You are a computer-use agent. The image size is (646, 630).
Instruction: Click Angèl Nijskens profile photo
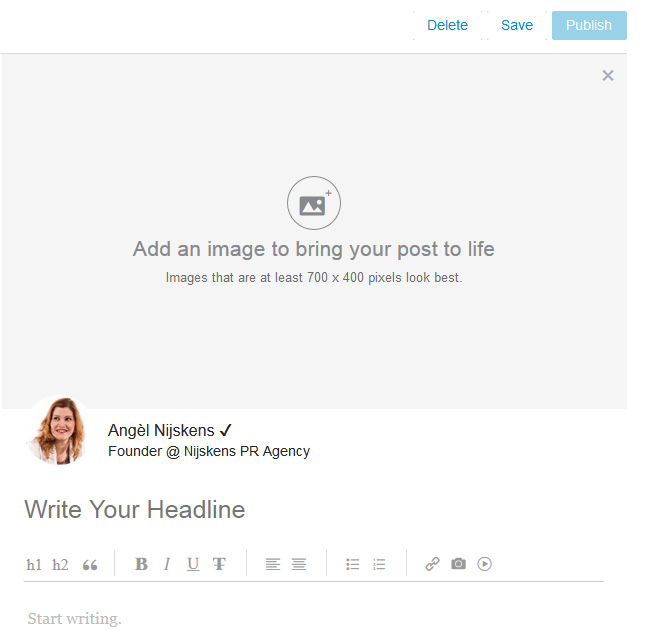coord(58,431)
